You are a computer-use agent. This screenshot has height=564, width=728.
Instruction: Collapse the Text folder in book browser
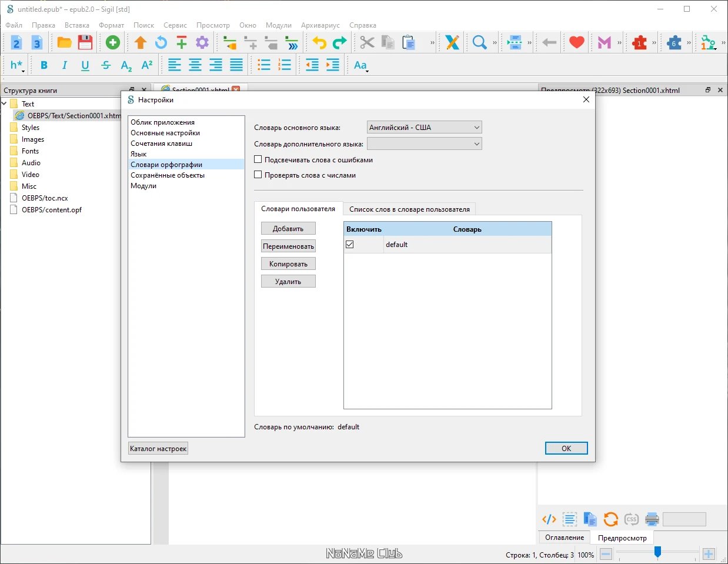click(x=5, y=104)
